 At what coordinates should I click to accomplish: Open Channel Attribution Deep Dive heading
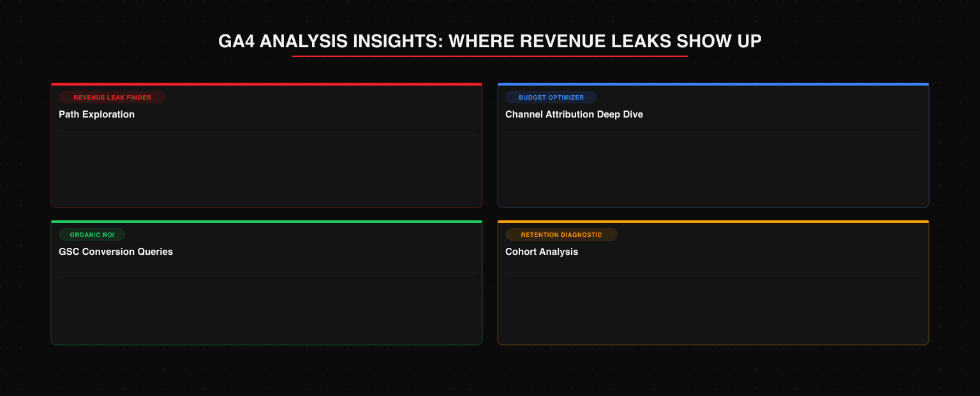[574, 114]
